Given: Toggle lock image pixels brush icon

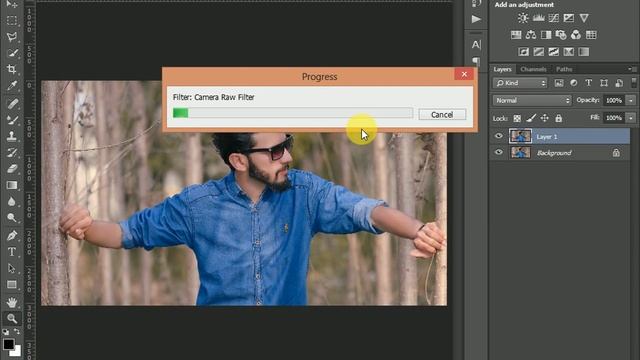Looking at the screenshot, I should coord(531,118).
